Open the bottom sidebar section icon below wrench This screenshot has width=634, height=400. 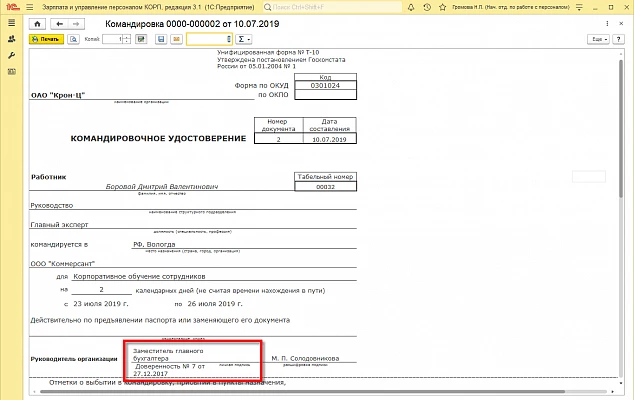[x=11, y=72]
